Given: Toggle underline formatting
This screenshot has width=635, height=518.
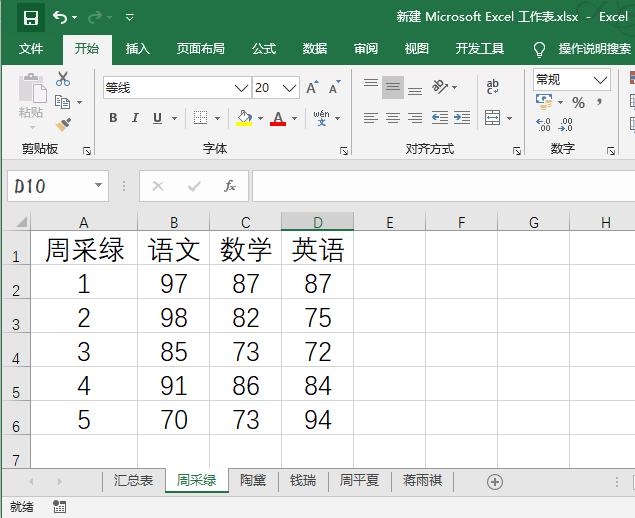Looking at the screenshot, I should pyautogui.click(x=158, y=118).
